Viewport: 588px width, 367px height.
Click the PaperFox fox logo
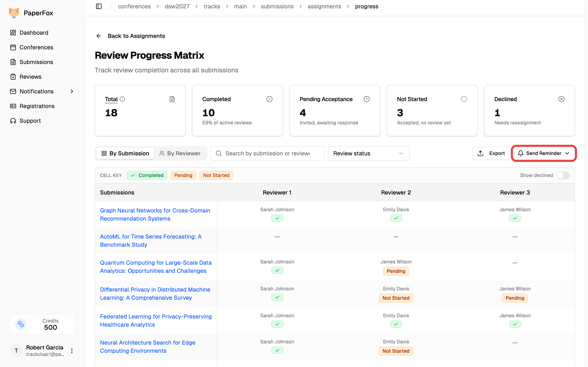[x=14, y=13]
